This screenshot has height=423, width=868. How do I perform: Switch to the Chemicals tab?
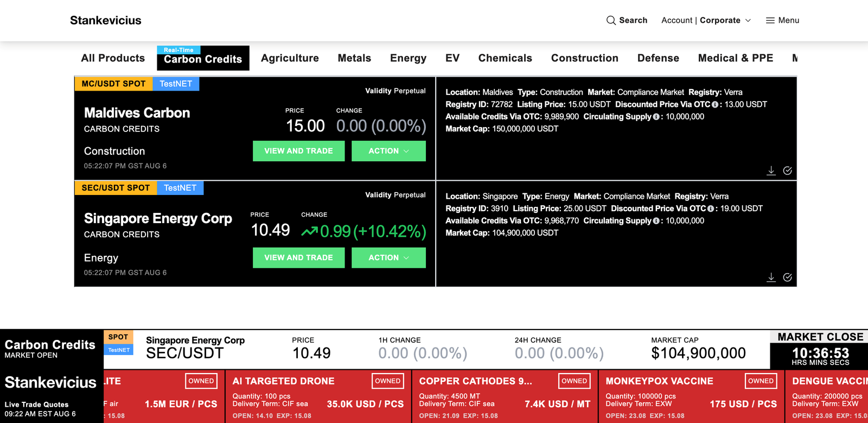pyautogui.click(x=505, y=58)
